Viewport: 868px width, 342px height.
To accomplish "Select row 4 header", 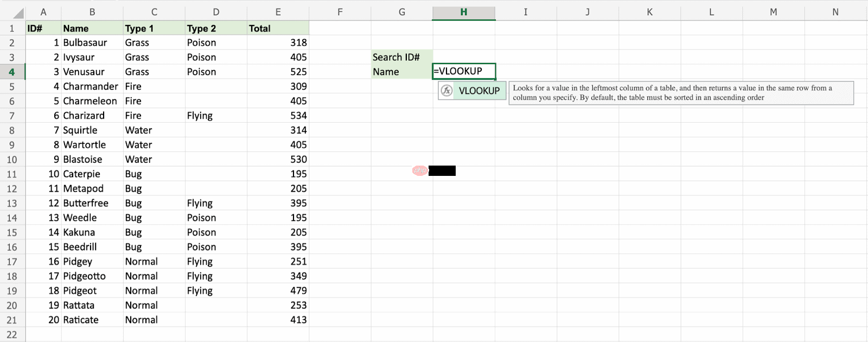I will [x=12, y=72].
